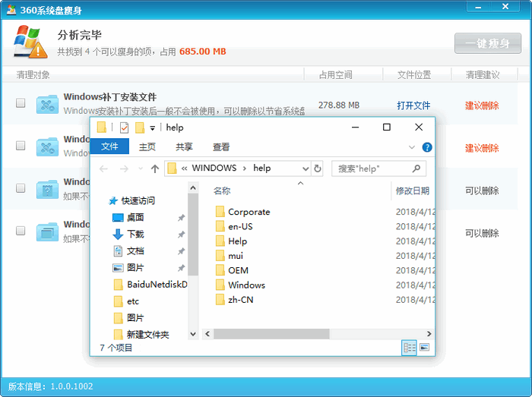Open Explorer help question mark icon
This screenshot has width=532, height=397.
coord(427,147)
